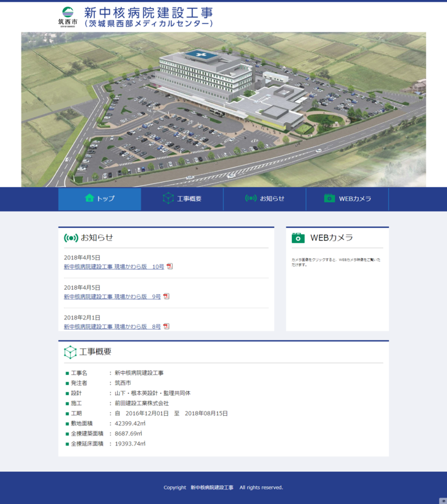Click 山下・根本英設計・監理共同体 text
This screenshot has height=504, width=447.
[x=153, y=393]
